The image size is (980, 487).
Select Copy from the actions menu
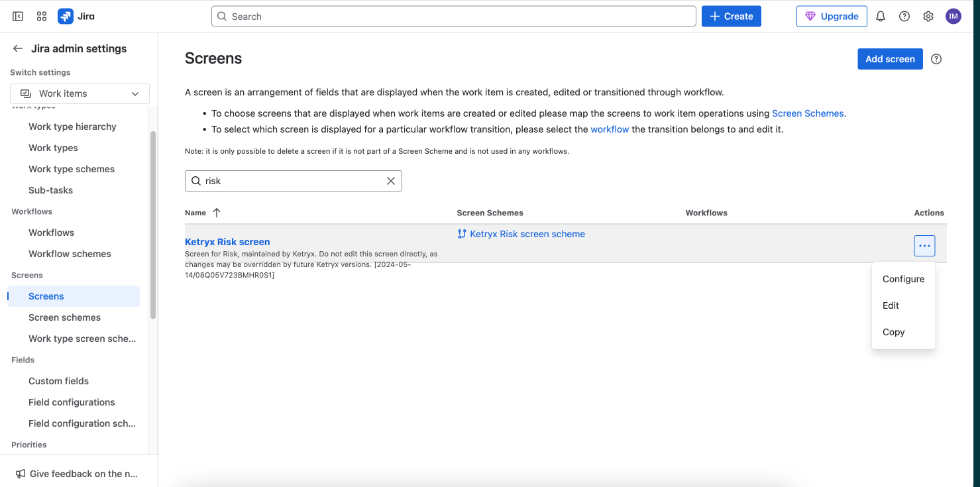point(903,332)
